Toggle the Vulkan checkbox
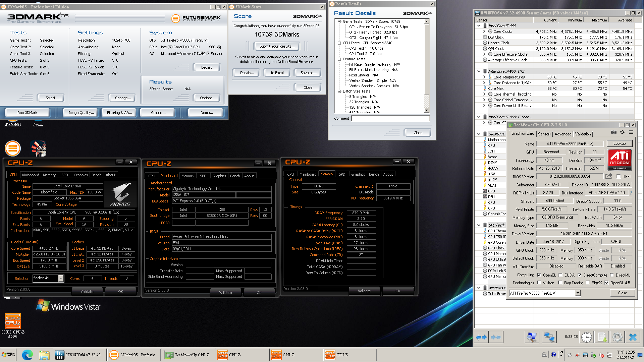The image size is (644, 362). pyautogui.click(x=539, y=283)
